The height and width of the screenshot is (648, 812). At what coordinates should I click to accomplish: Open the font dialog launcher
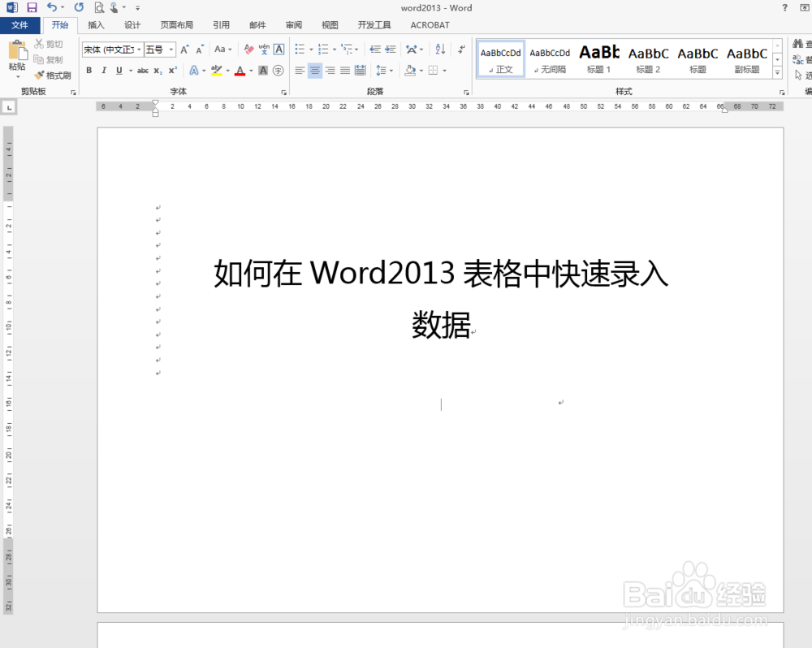[x=283, y=93]
